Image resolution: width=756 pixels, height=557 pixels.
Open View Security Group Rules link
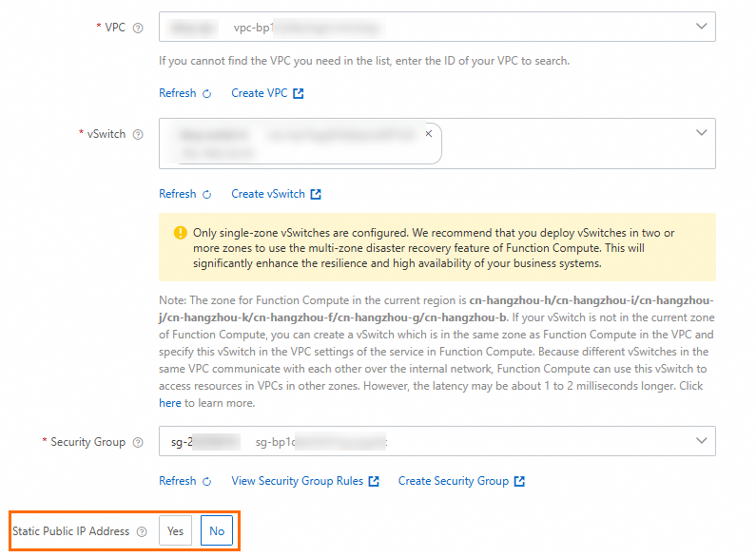(297, 481)
